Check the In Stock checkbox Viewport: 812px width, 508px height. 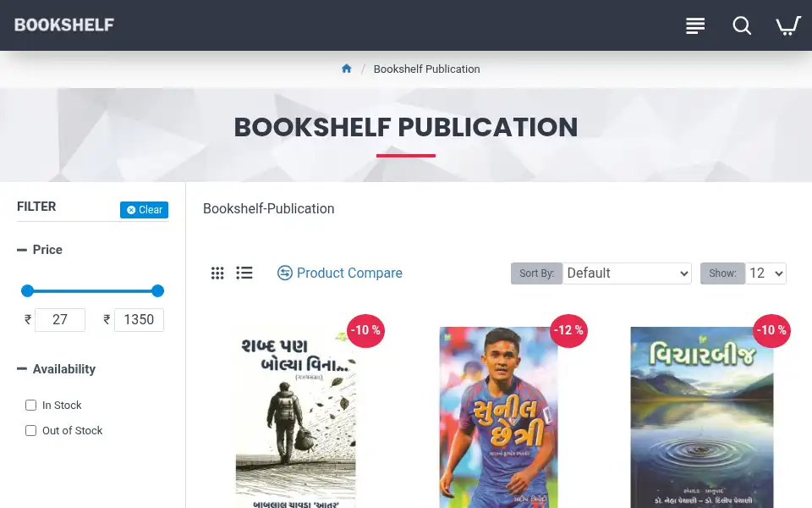pos(31,405)
